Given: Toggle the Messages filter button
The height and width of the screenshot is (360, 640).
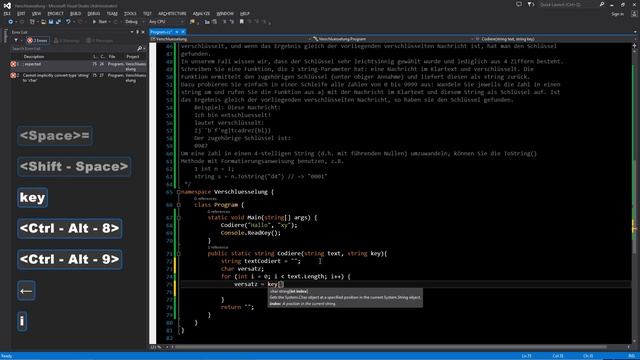Looking at the screenshot, I should tap(100, 40).
